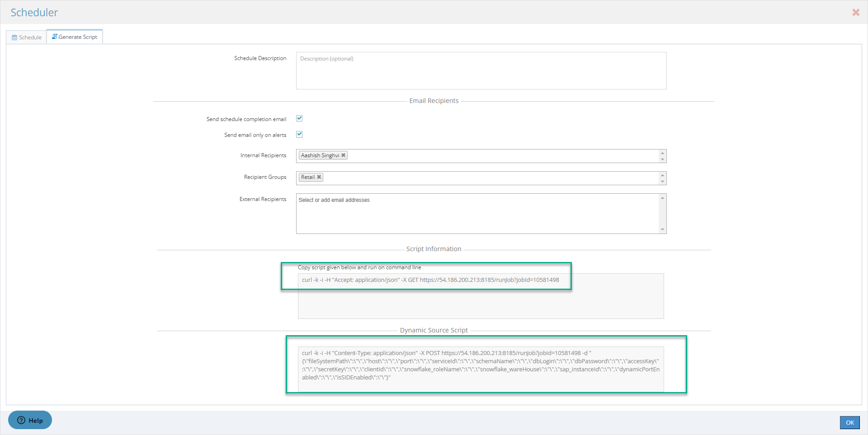Click the curl GET script text
Viewport: 868px width, 435px height.
[x=430, y=280]
